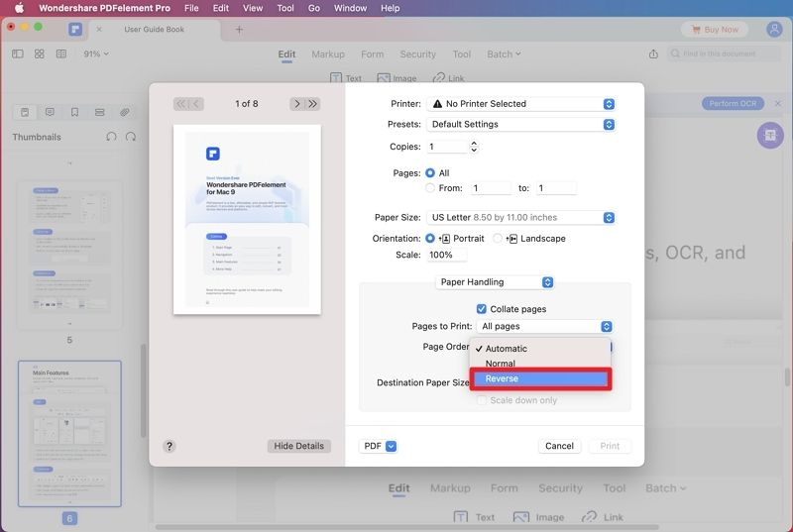Open the Presets dropdown

(x=521, y=124)
